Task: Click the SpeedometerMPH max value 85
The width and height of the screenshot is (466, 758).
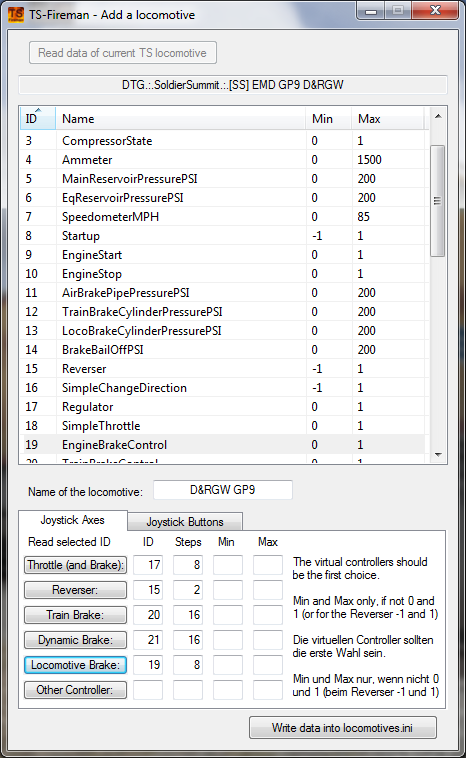Action: click(x=364, y=217)
